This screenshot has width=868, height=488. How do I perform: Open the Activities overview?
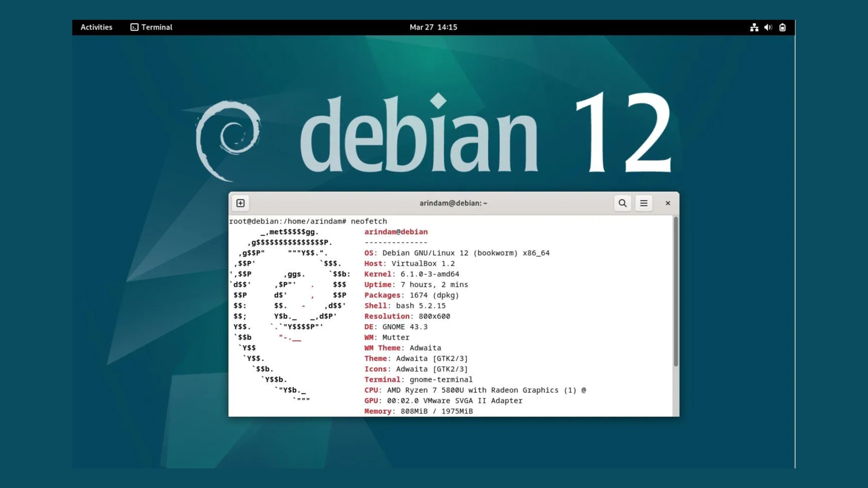[x=96, y=27]
